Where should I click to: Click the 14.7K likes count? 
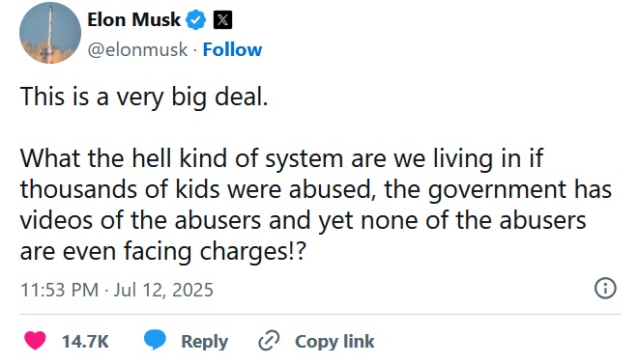point(85,342)
